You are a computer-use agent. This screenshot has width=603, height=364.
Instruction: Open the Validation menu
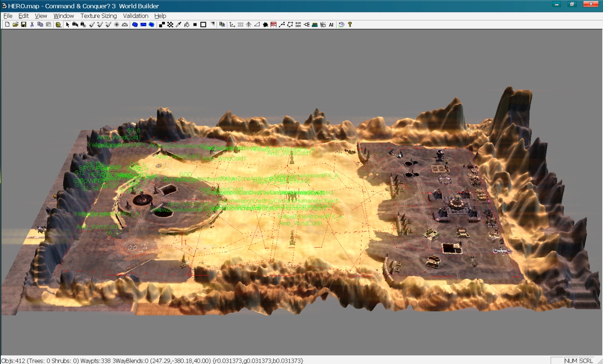click(135, 16)
